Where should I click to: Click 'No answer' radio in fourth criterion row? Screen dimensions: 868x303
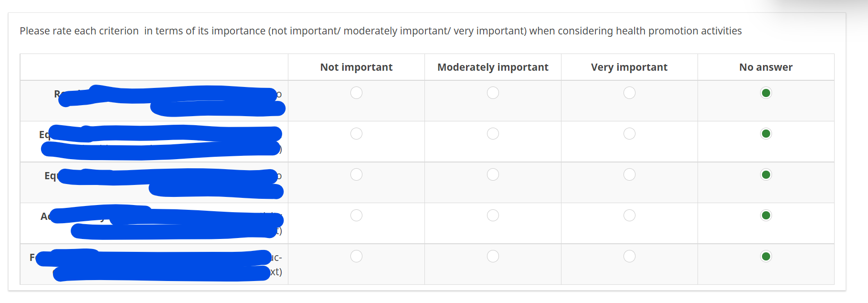click(766, 216)
